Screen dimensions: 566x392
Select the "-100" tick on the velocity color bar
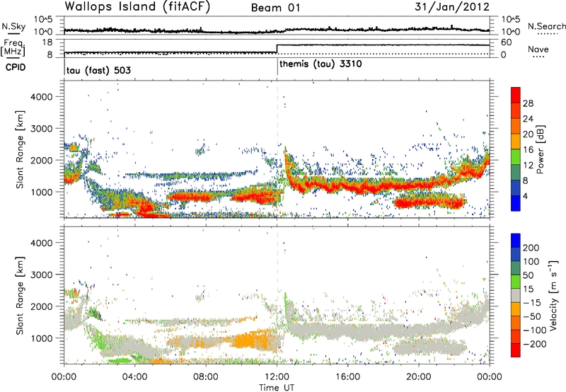tap(535, 330)
